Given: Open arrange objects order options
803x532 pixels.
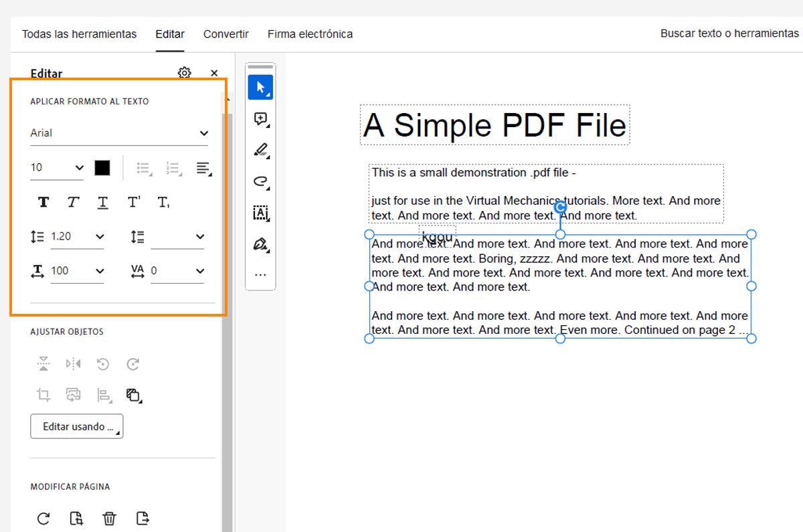Looking at the screenshot, I should pos(134,395).
